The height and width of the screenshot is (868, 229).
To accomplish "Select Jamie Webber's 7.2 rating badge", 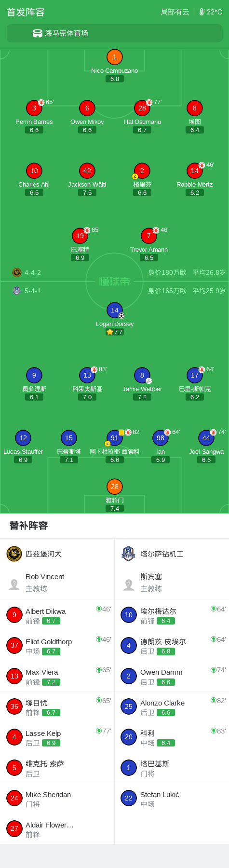I will pyautogui.click(x=142, y=397).
